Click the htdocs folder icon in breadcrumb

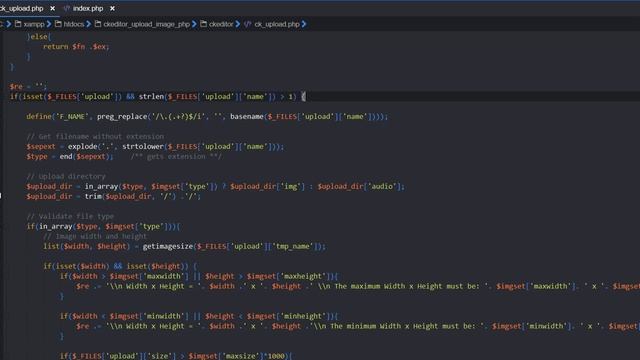58,24
